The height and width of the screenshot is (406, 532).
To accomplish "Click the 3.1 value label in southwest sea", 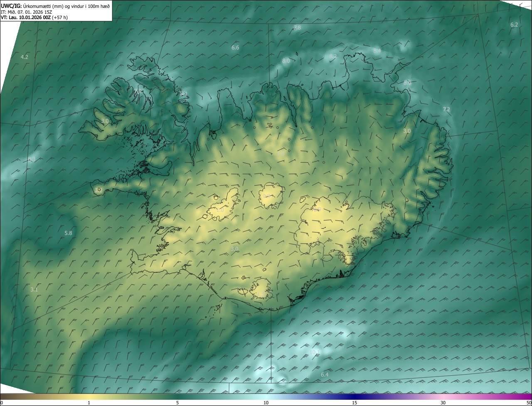I will pos(34,290).
